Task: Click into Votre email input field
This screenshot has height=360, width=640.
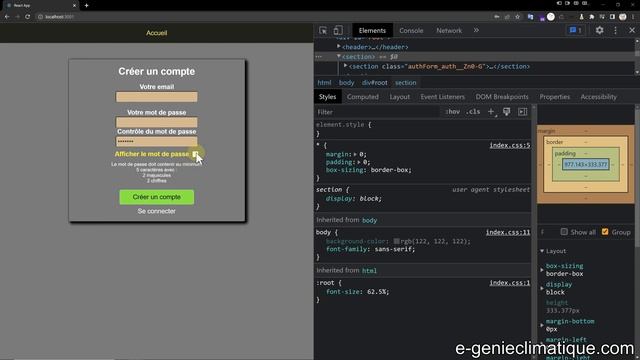Action: point(157,97)
